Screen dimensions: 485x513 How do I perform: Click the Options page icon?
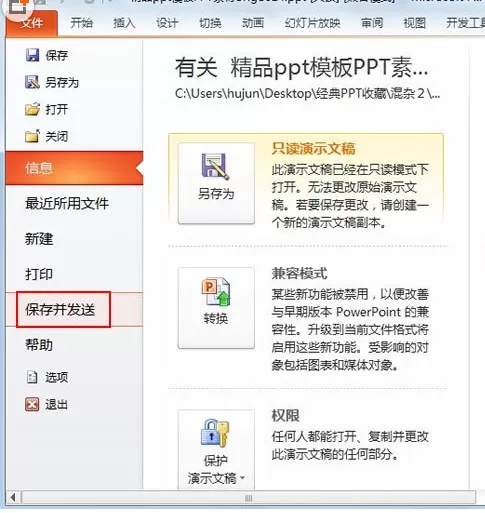point(32,377)
